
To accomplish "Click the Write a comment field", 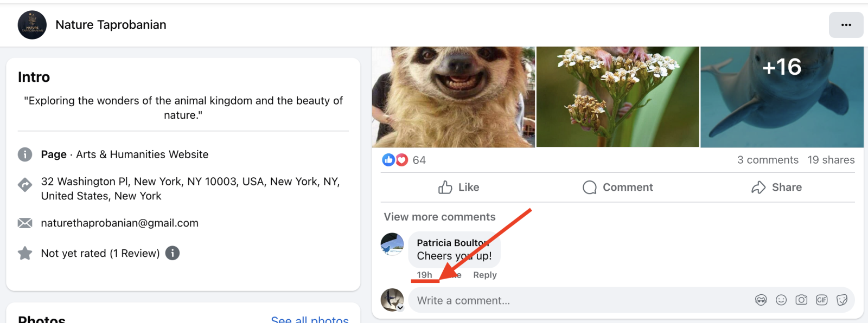I will [575, 300].
